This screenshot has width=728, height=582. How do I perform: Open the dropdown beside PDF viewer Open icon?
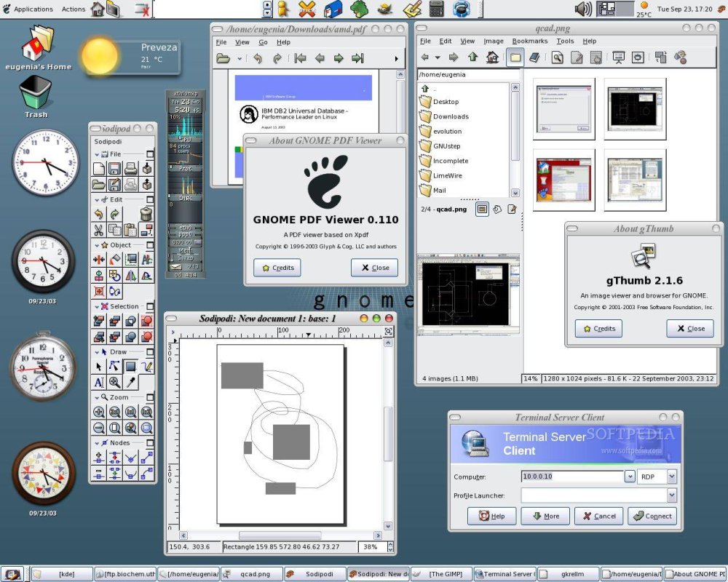[239, 58]
